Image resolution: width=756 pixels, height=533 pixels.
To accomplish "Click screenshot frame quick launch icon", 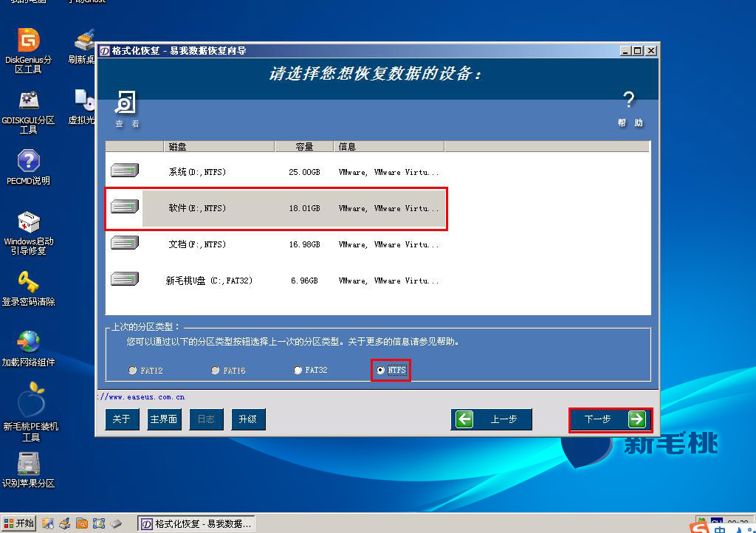I will [x=99, y=523].
